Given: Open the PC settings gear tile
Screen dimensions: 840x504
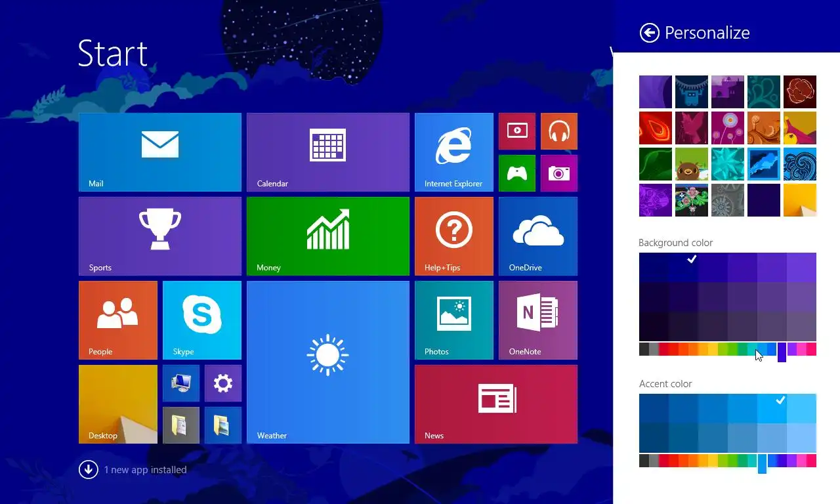Looking at the screenshot, I should (223, 383).
